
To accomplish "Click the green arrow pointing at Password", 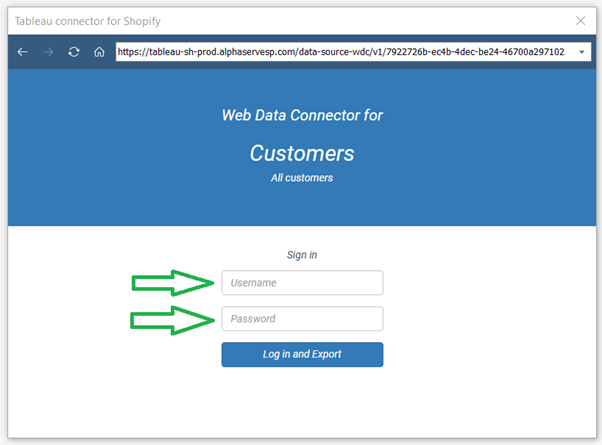I will point(172,320).
